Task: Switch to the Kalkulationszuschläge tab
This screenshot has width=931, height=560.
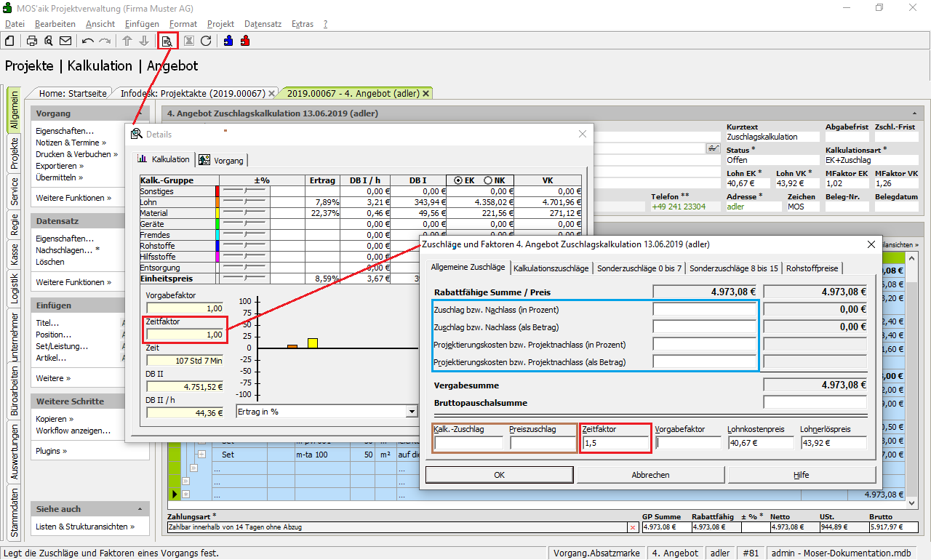Action: (x=551, y=268)
